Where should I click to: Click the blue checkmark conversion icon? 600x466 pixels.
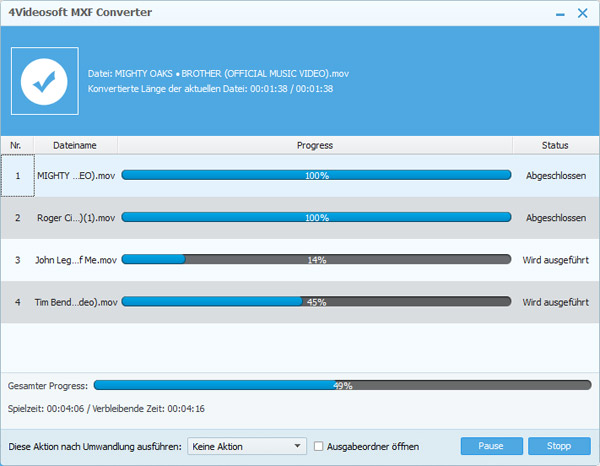pyautogui.click(x=44, y=81)
